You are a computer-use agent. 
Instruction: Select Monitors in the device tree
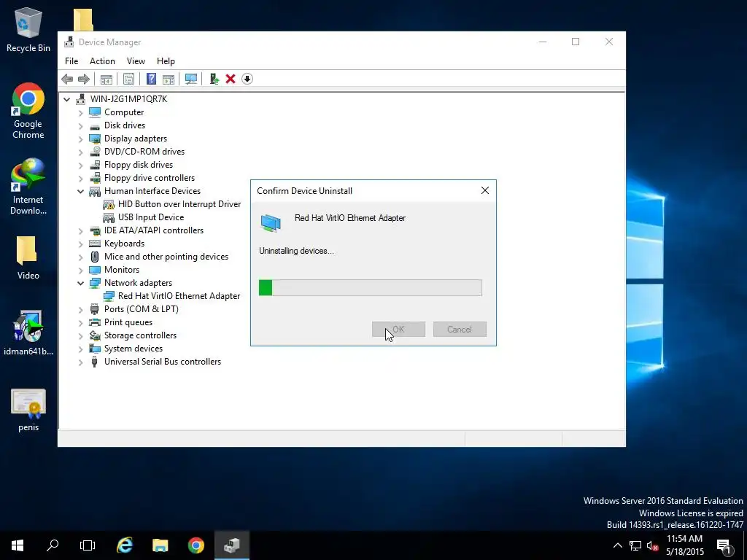tap(122, 270)
